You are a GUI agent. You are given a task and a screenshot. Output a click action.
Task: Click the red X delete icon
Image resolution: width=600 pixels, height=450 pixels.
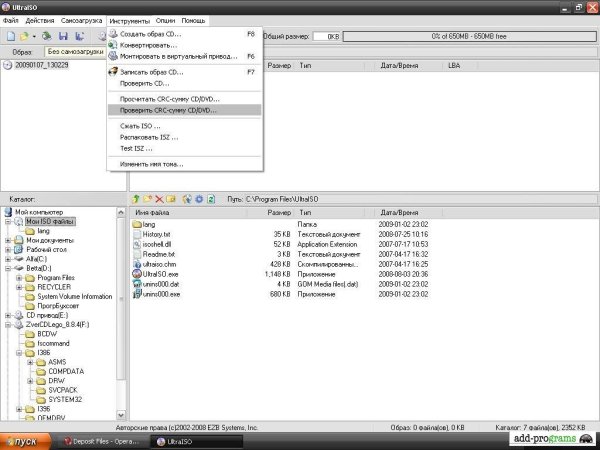[159, 199]
